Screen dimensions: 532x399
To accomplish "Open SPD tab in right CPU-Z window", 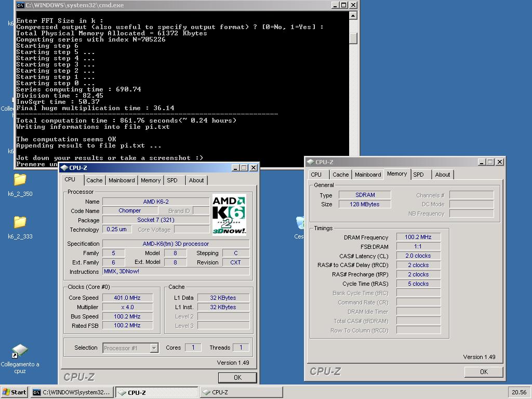I will [419, 175].
